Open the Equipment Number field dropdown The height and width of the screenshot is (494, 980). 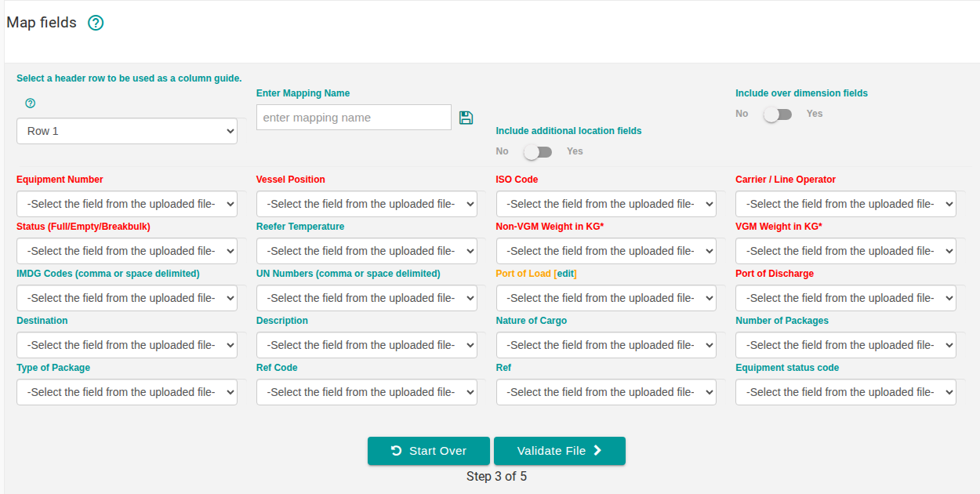tap(127, 204)
